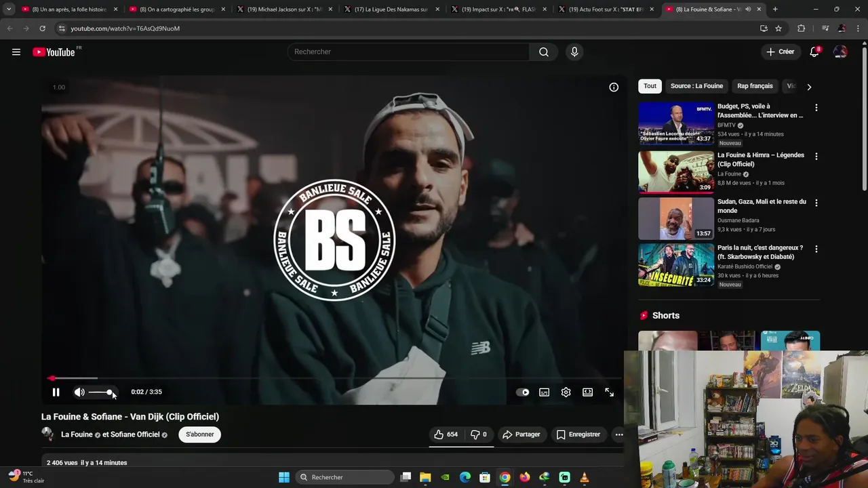Reload the page

(42, 28)
